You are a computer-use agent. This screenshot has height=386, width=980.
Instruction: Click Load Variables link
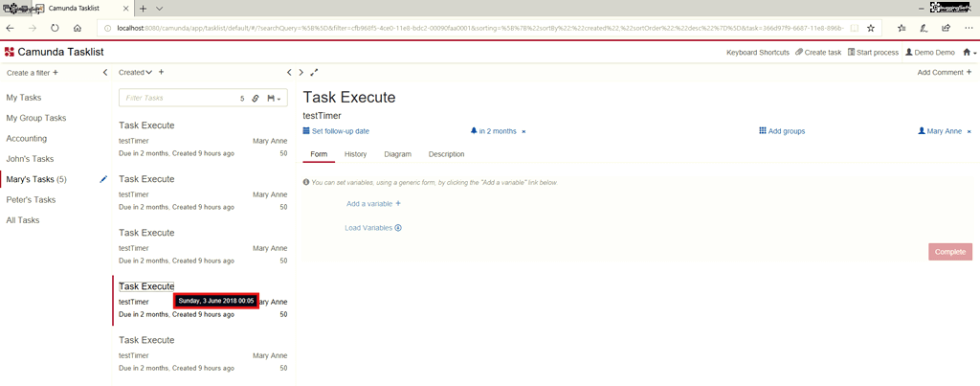[373, 228]
